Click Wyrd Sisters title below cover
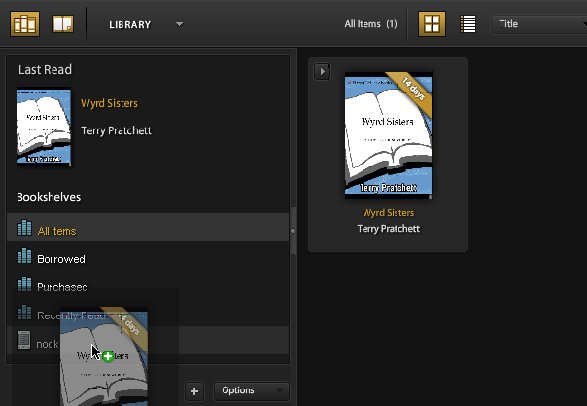This screenshot has width=587, height=406. pyautogui.click(x=389, y=213)
